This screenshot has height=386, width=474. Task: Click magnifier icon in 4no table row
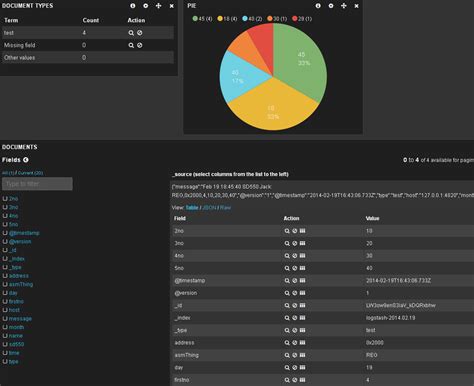point(287,256)
